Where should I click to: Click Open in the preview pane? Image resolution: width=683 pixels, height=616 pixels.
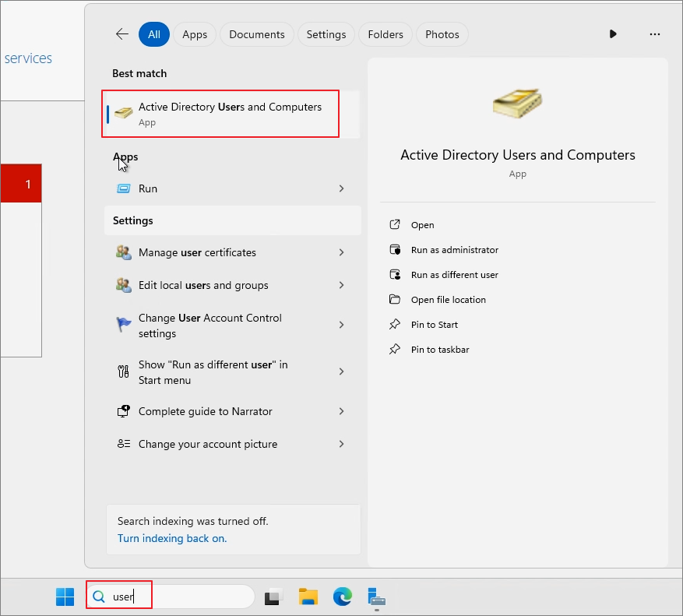coord(423,225)
